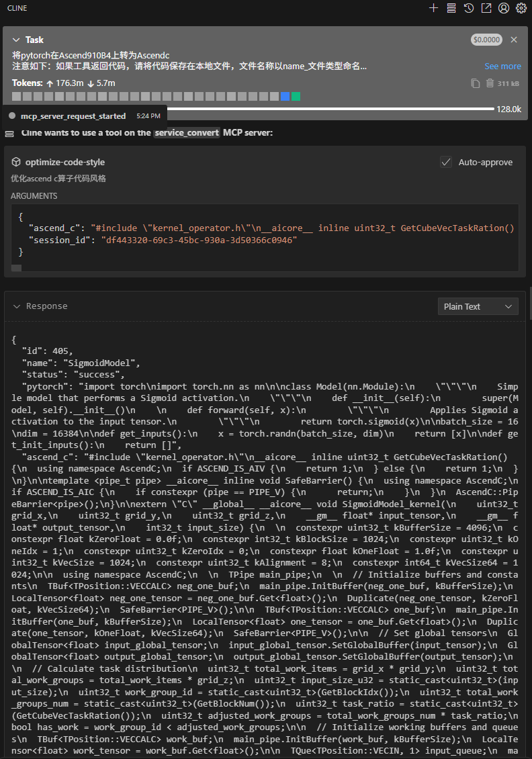Open the Plain Text format dropdown
The height and width of the screenshot is (759, 532).
point(478,306)
